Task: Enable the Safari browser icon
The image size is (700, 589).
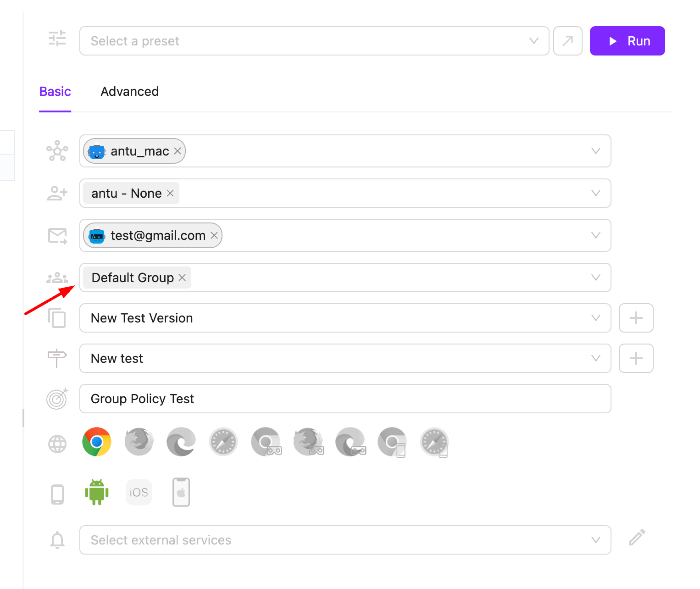Action: [x=223, y=442]
